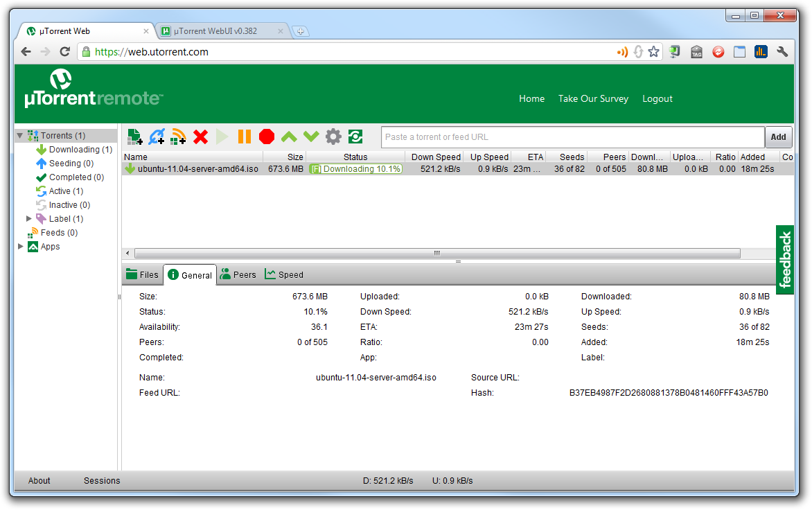
Task: Remove torrent with the red X icon
Action: point(200,137)
